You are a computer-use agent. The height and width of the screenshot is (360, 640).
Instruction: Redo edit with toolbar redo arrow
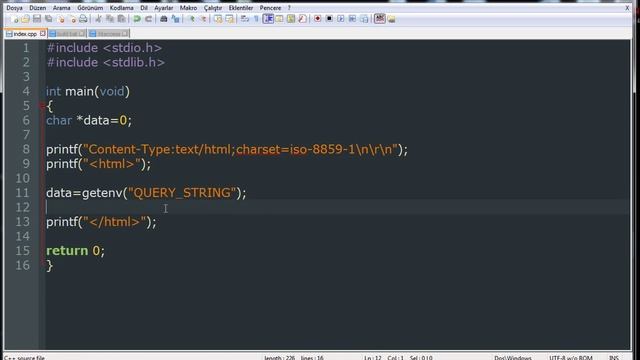click(x=149, y=19)
